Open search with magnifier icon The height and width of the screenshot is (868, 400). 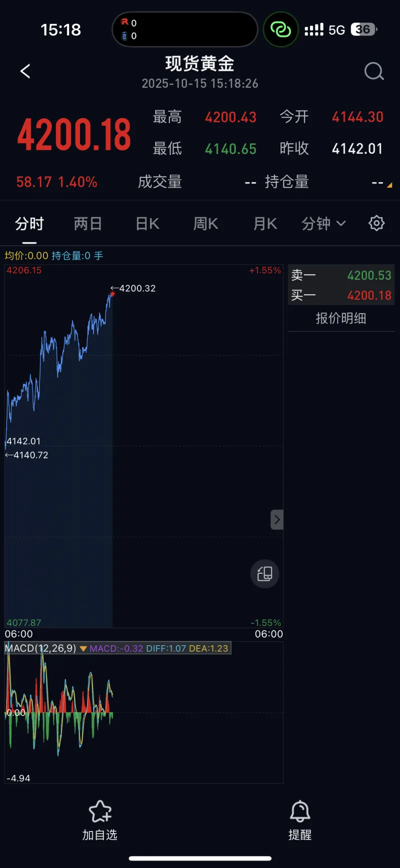click(373, 71)
